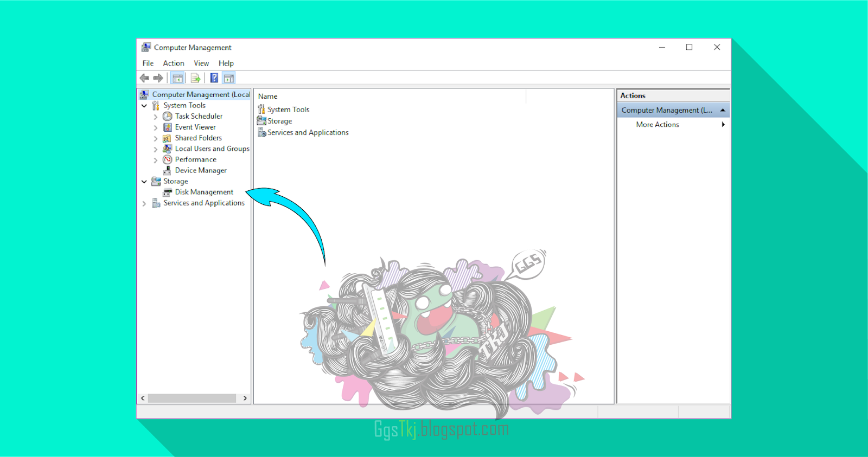Image resolution: width=868 pixels, height=457 pixels.
Task: Select System Tools entry in center list
Action: tap(288, 110)
